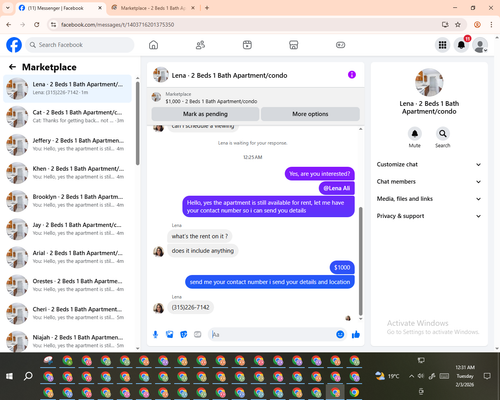
Task: Open Jeffery conversation in list
Action: [67, 145]
